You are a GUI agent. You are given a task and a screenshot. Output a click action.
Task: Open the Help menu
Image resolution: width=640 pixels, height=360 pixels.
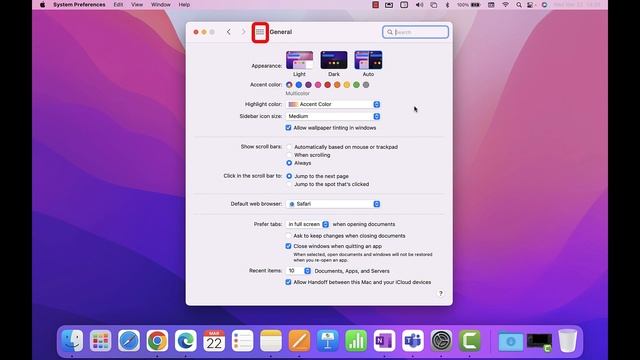coord(184,5)
